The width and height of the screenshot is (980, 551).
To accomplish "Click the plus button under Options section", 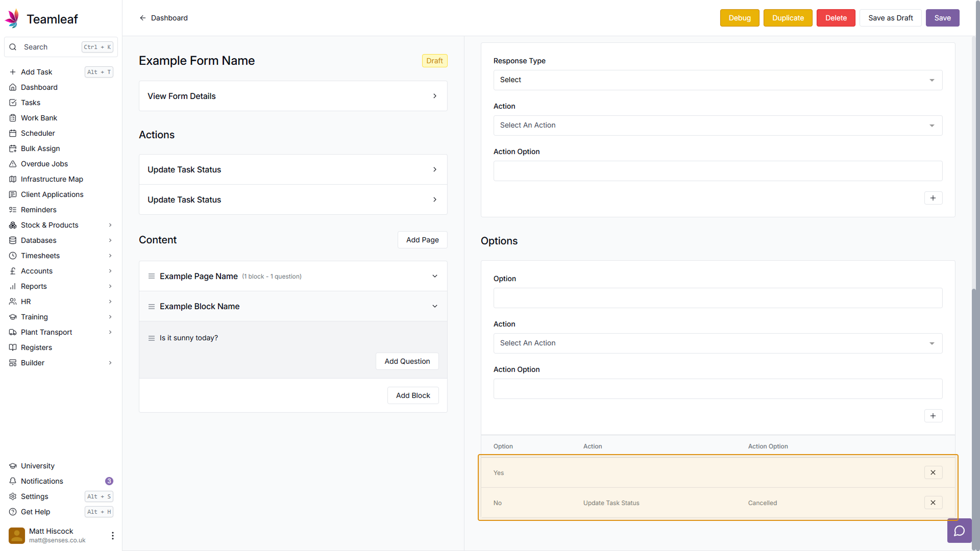I will 933,416.
